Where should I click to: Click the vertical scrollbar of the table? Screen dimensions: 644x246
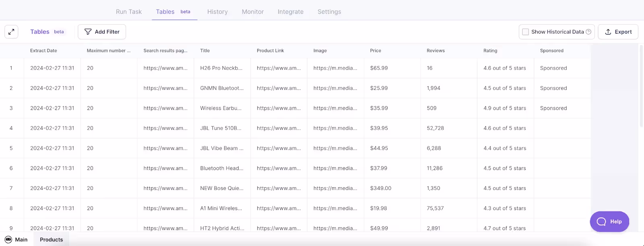point(641,87)
